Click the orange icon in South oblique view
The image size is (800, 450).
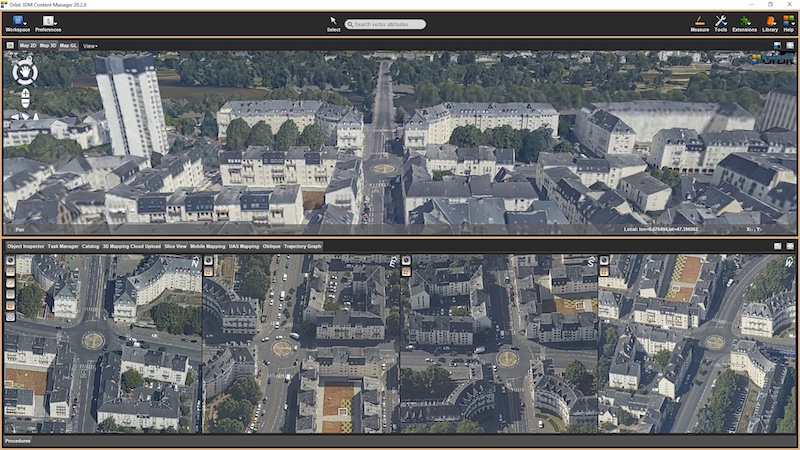406,272
